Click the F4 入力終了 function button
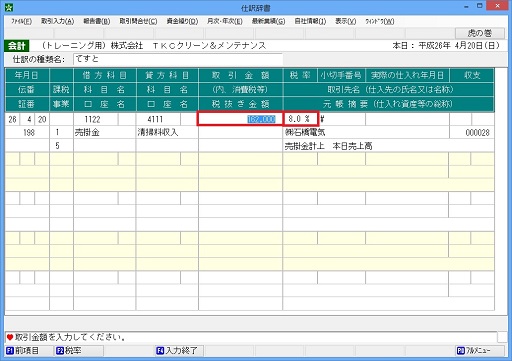 180,351
